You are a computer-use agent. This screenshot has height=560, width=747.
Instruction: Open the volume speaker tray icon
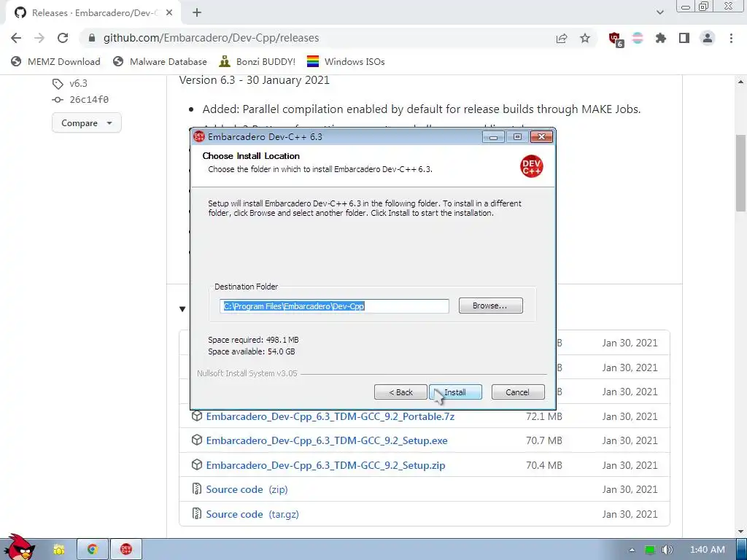coord(667,550)
